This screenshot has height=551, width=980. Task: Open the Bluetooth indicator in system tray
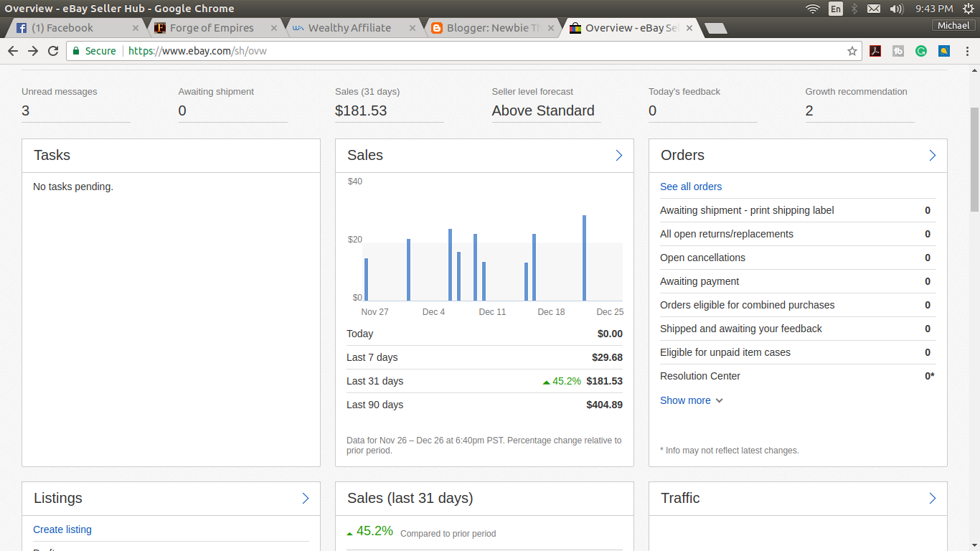pyautogui.click(x=854, y=9)
